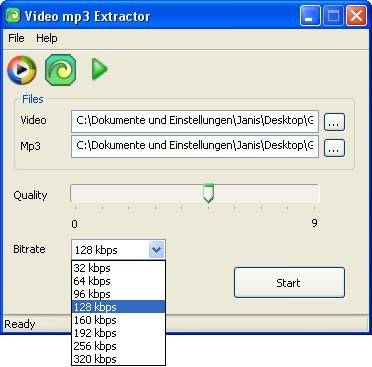The image size is (372, 367).
Task: Select 320 kbps from the bitrate list
Action: pyautogui.click(x=118, y=359)
